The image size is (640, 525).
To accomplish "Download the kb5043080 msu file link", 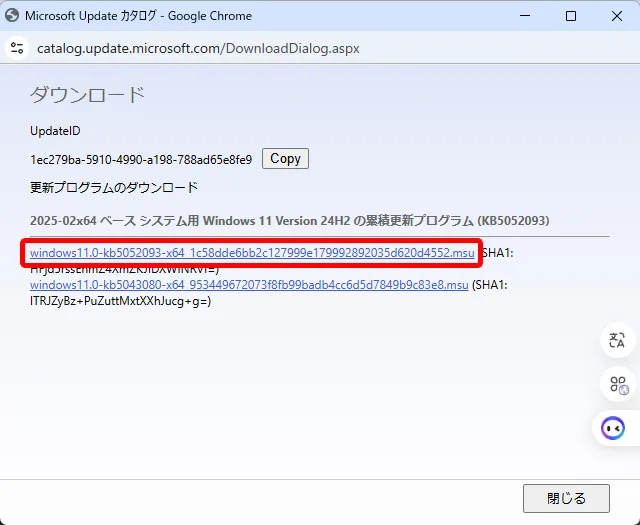I will click(x=249, y=285).
